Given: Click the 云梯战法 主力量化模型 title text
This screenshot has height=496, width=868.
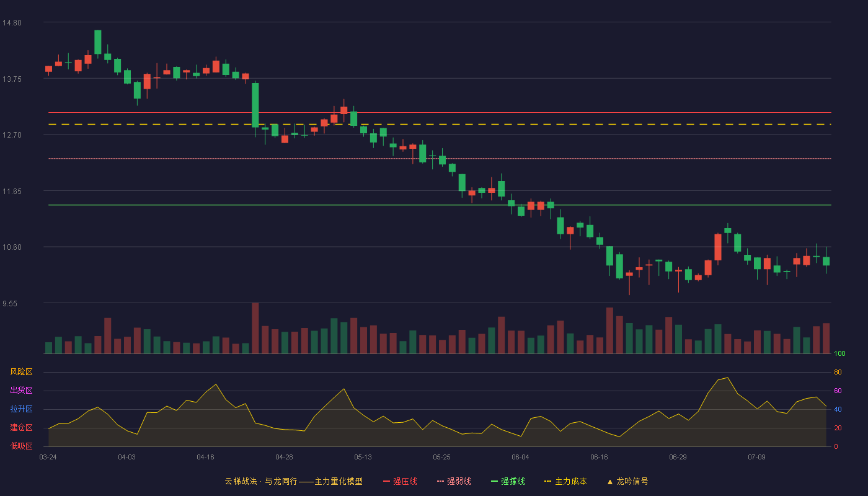Looking at the screenshot, I should point(293,481).
